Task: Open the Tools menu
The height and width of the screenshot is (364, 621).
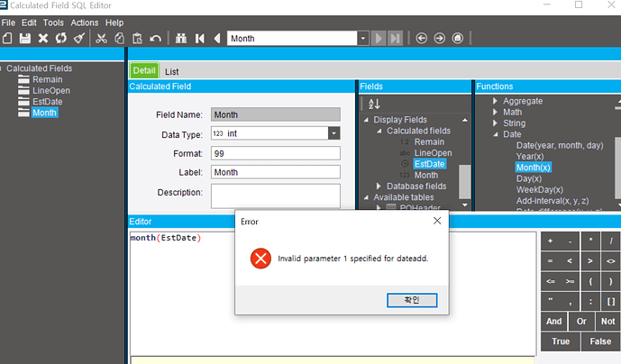Action: click(x=53, y=23)
